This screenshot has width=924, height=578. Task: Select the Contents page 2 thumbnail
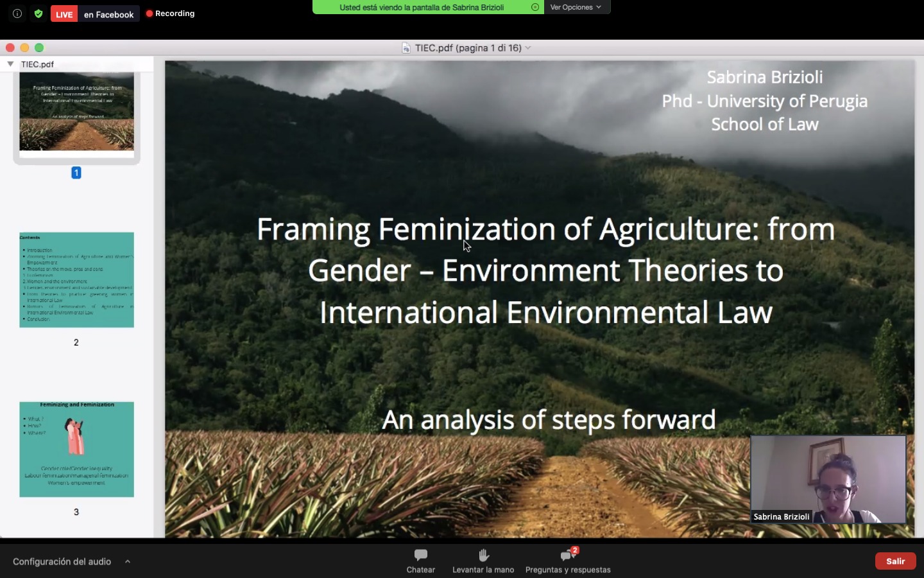pos(76,280)
